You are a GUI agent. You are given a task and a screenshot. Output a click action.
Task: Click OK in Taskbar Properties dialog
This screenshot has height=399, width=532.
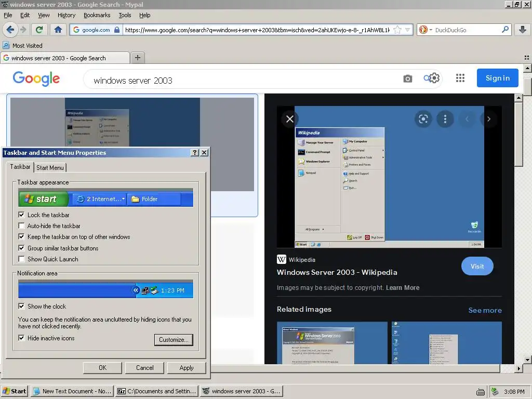[x=102, y=368]
